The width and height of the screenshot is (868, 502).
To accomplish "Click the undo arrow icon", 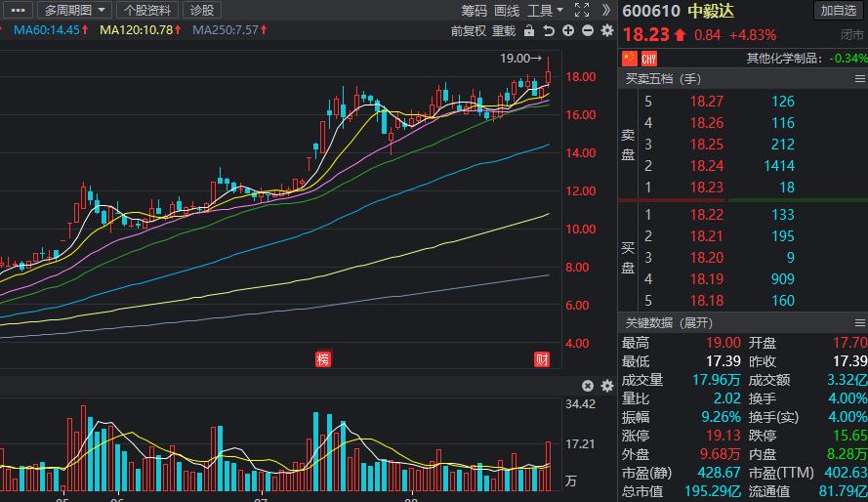I will 549,30.
